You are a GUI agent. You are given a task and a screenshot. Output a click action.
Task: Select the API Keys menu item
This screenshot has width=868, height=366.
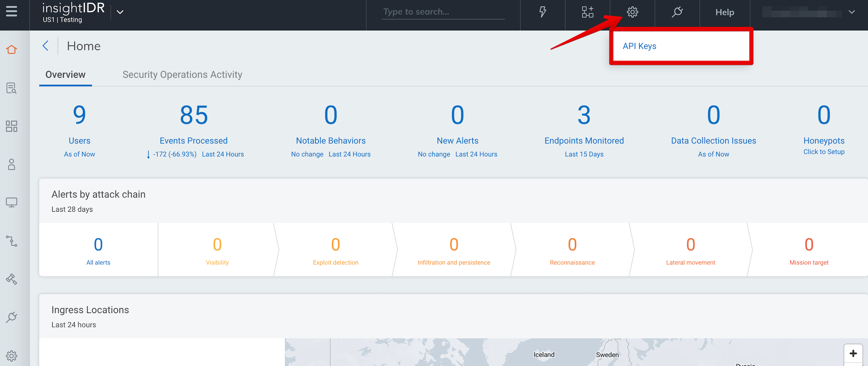tap(639, 46)
